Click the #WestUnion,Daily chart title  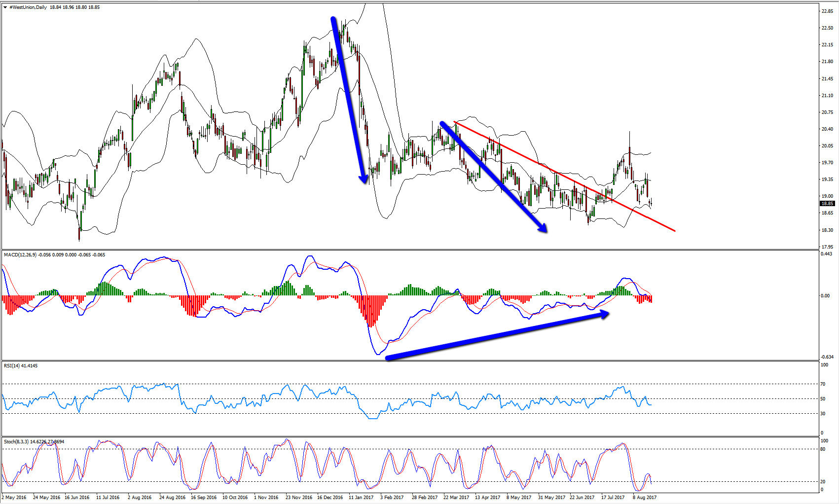[x=28, y=7]
